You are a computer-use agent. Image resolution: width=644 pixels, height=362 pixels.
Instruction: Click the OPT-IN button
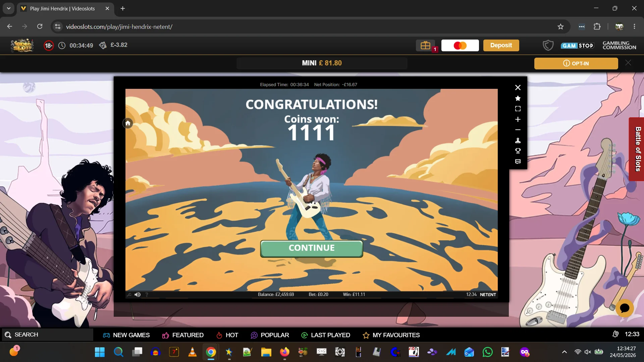[x=576, y=63]
